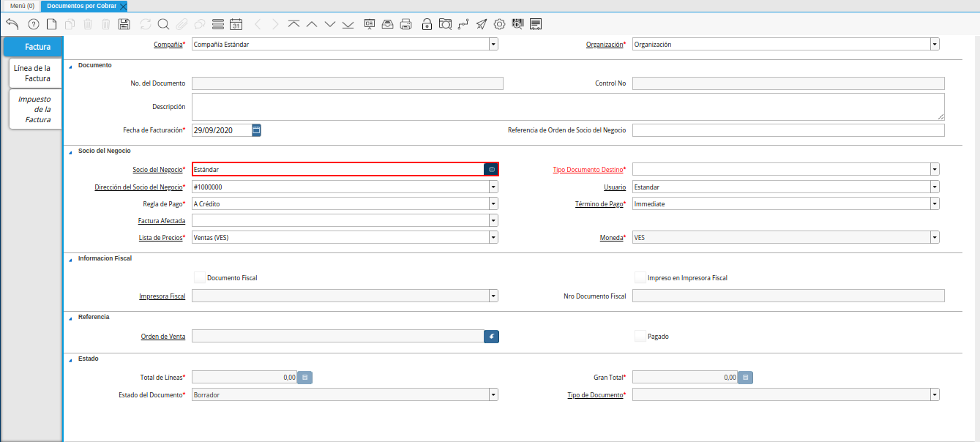Enable the Documento Fiscal checkbox
This screenshot has width=980, height=442.
point(199,277)
